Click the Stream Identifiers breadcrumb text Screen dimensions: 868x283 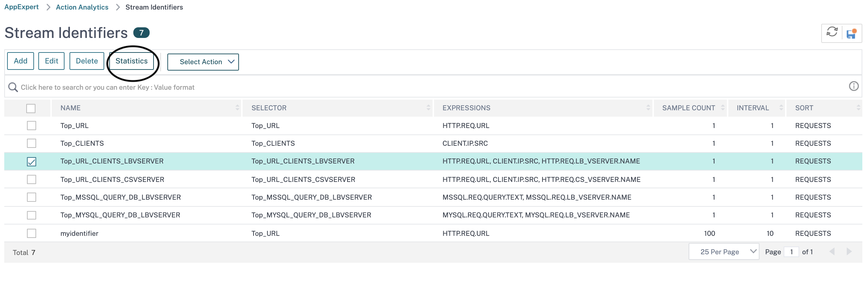pyautogui.click(x=154, y=7)
